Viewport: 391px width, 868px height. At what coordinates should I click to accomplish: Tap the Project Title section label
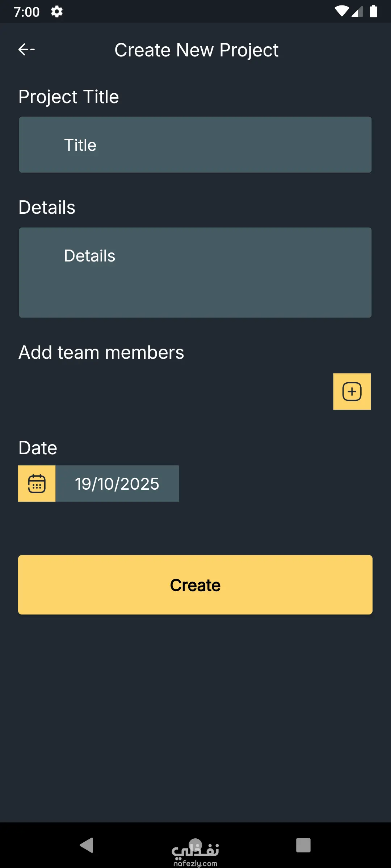tap(69, 97)
